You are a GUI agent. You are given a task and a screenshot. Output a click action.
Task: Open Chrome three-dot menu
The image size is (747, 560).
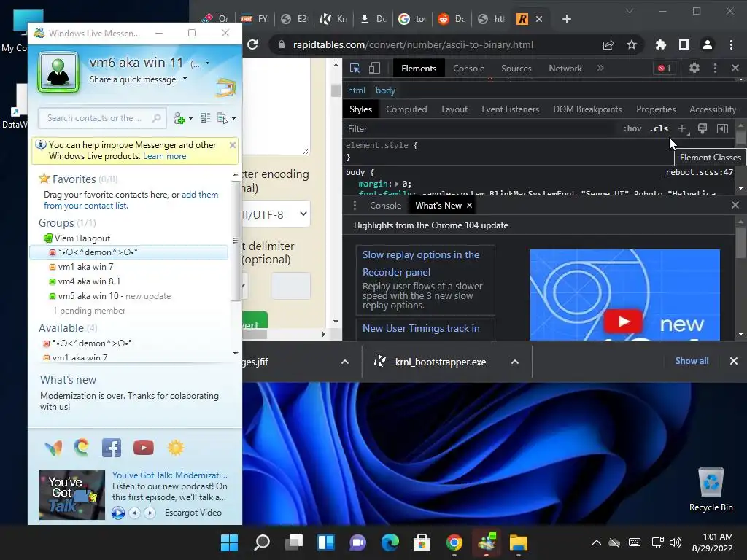tap(731, 44)
